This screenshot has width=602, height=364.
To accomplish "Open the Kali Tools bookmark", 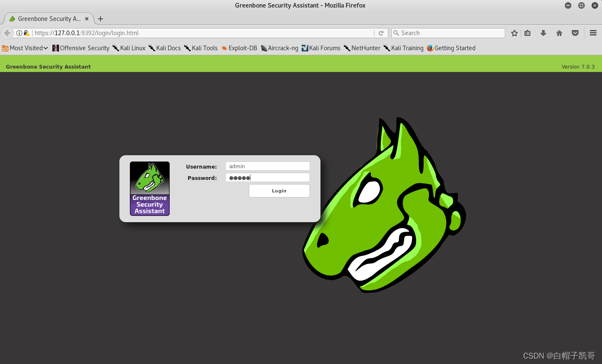I will coord(201,48).
